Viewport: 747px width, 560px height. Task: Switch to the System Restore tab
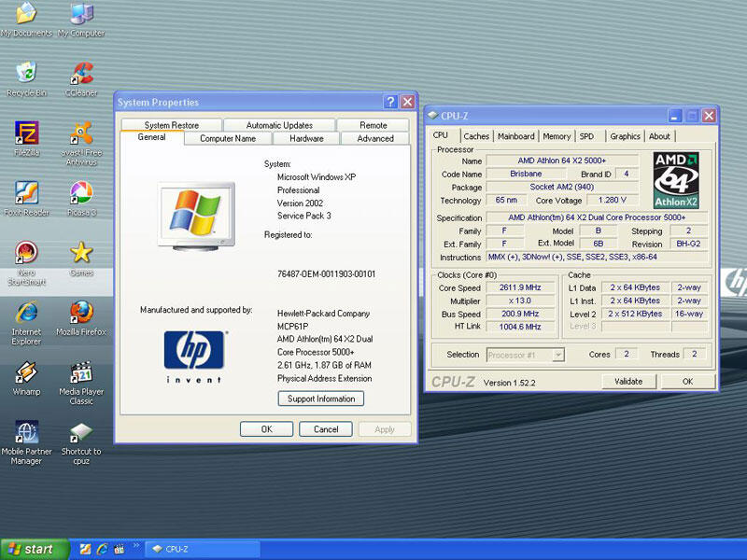point(172,125)
